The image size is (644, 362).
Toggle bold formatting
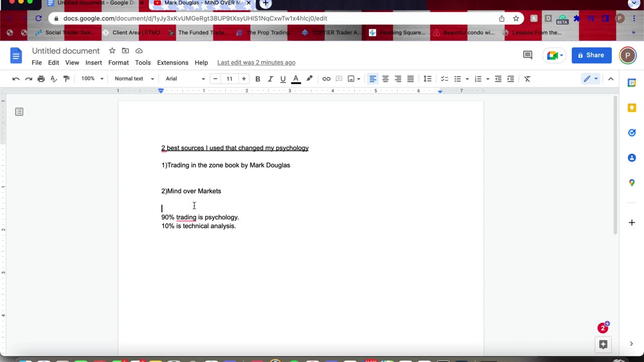click(258, 79)
